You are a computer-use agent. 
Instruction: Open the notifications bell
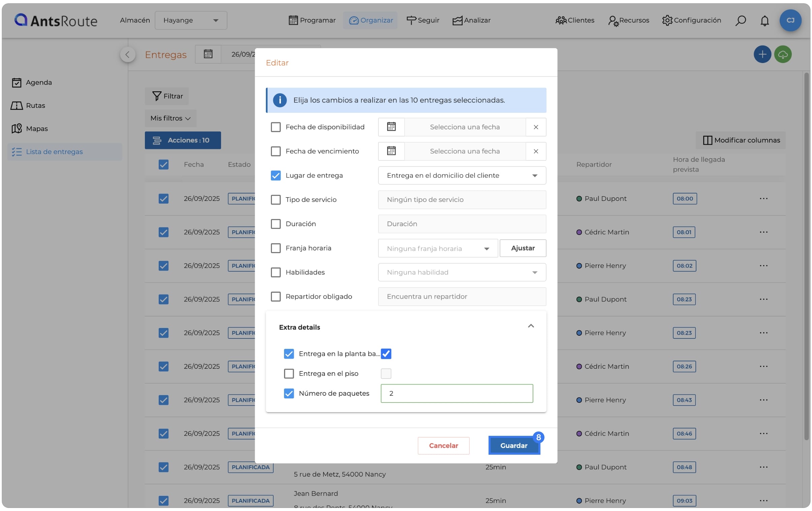[x=764, y=20]
